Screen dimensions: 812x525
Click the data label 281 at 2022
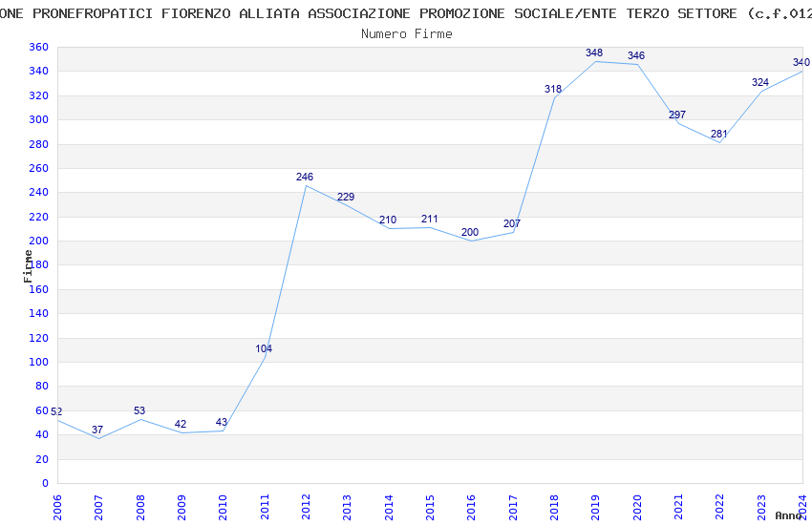pyautogui.click(x=718, y=135)
